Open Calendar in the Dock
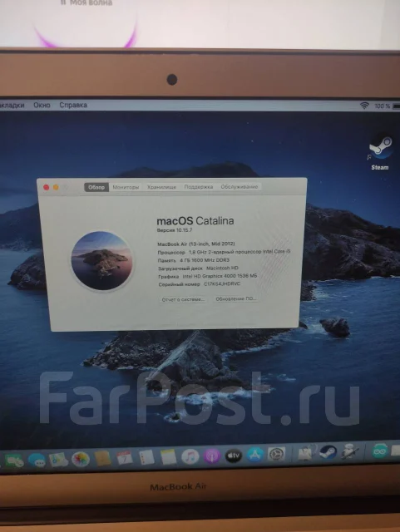This screenshot has width=400, height=532. [x=125, y=458]
